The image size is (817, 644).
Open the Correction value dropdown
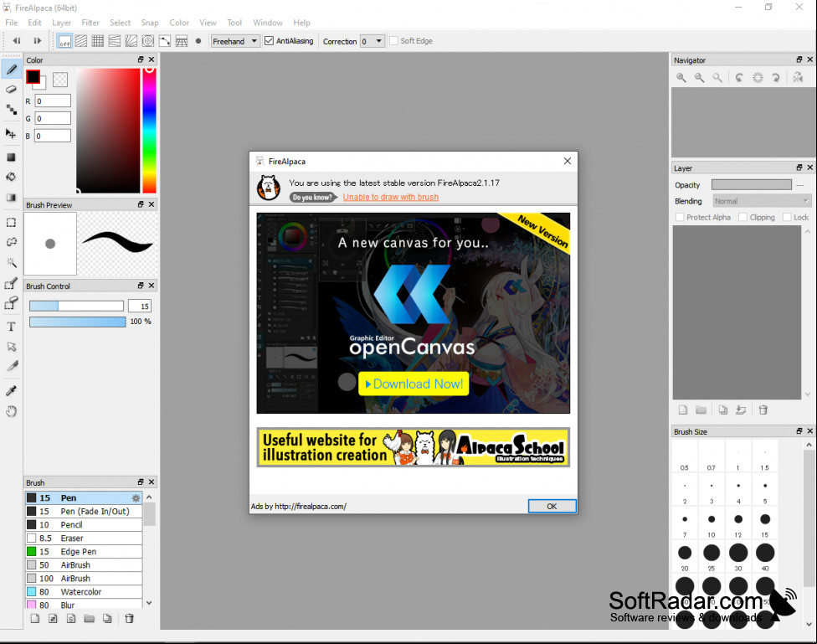(x=373, y=41)
